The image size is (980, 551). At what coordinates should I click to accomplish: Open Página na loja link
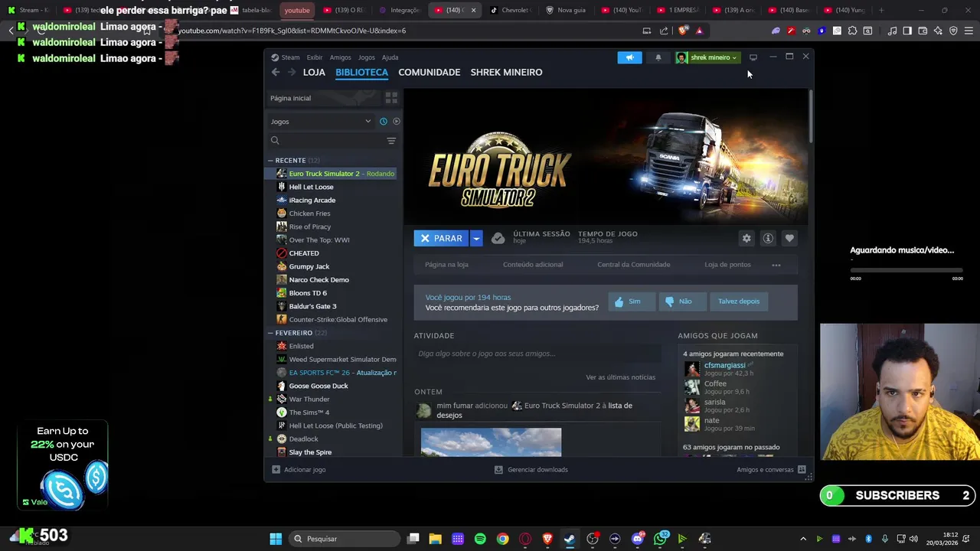coord(446,265)
